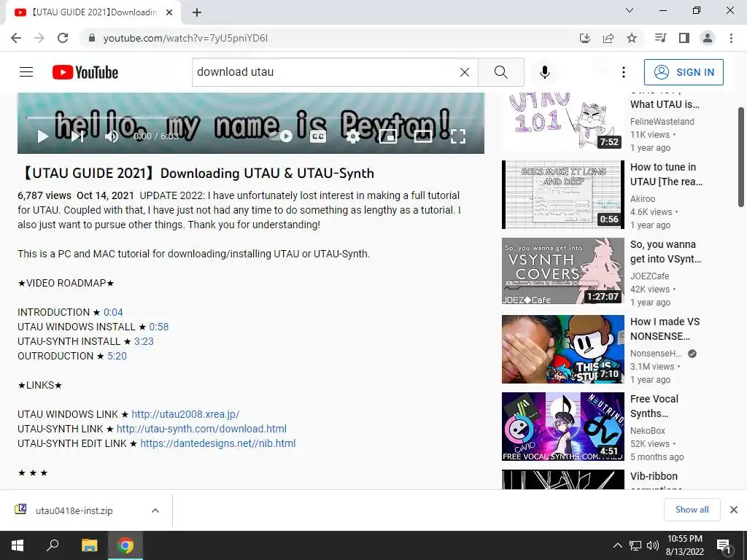747x560 pixels.
Task: Enter full screen mode
Action: coord(458,136)
